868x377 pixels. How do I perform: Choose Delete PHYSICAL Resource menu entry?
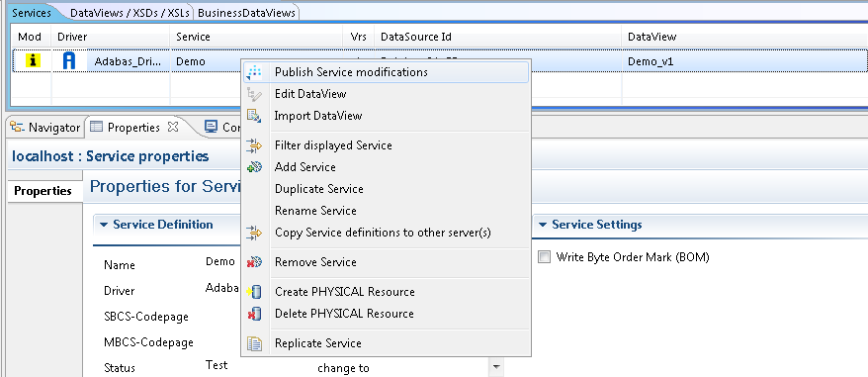pyautogui.click(x=385, y=314)
